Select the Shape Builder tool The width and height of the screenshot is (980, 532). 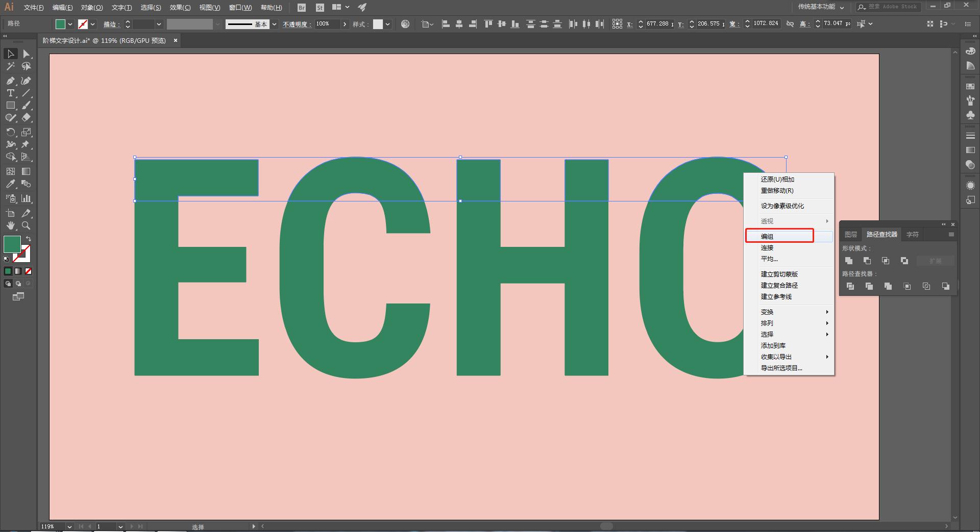[x=10, y=157]
